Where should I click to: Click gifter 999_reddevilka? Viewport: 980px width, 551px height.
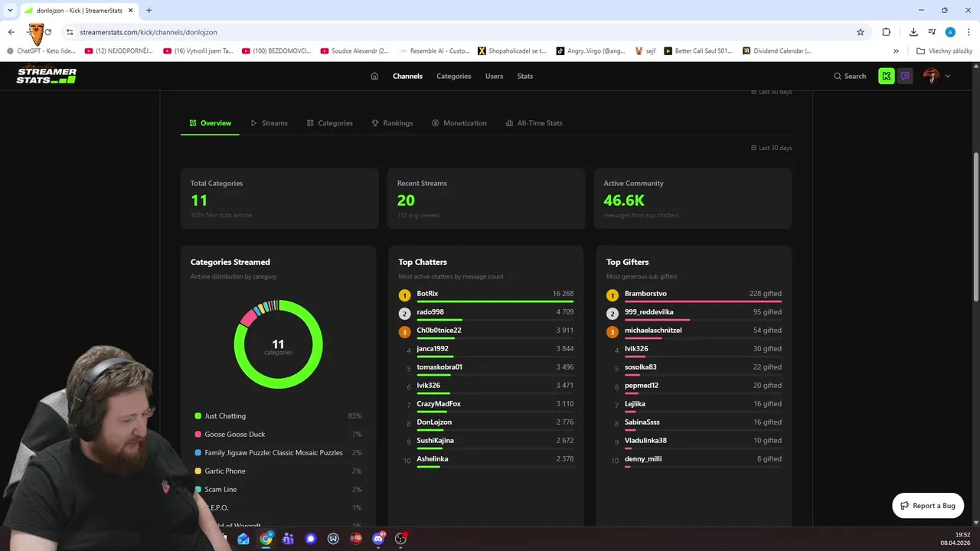pos(649,312)
